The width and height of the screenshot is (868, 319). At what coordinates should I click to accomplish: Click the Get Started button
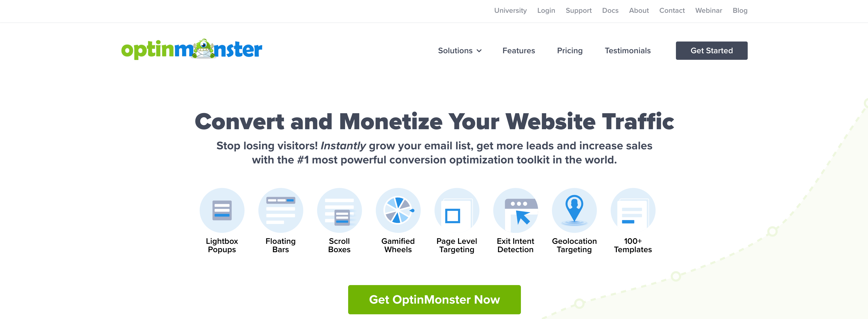coord(711,50)
